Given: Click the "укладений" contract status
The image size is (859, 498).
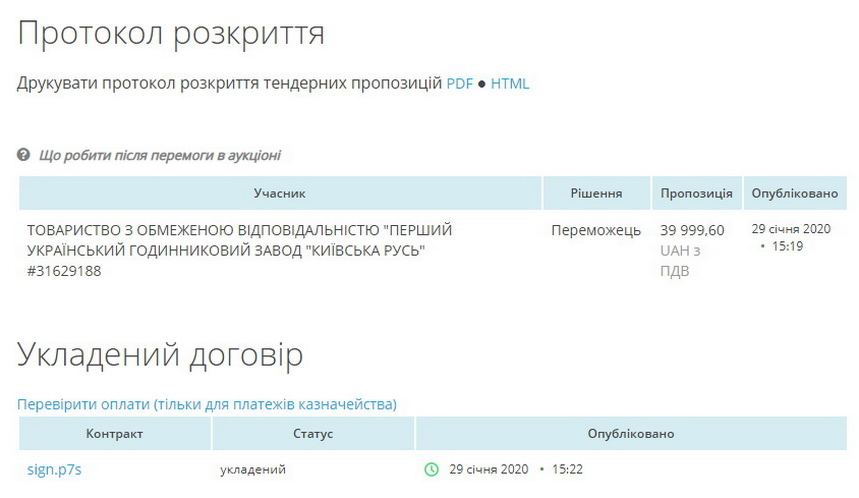Looking at the screenshot, I should pyautogui.click(x=253, y=469).
